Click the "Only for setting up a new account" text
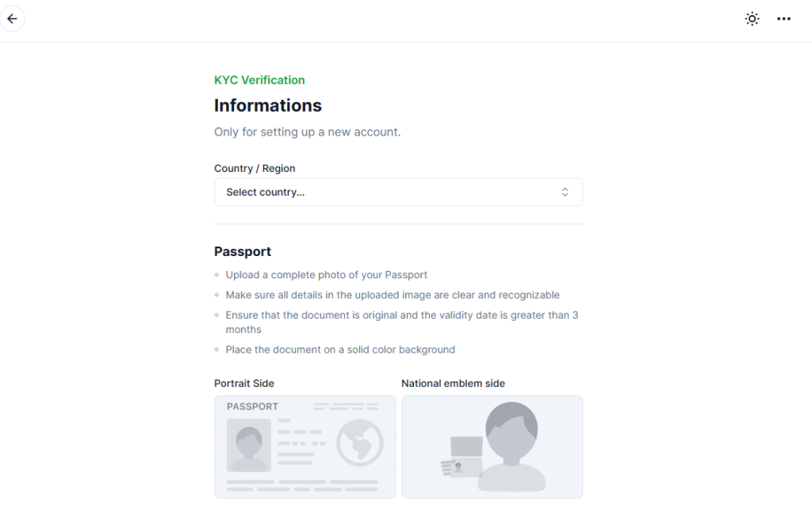 tap(308, 132)
